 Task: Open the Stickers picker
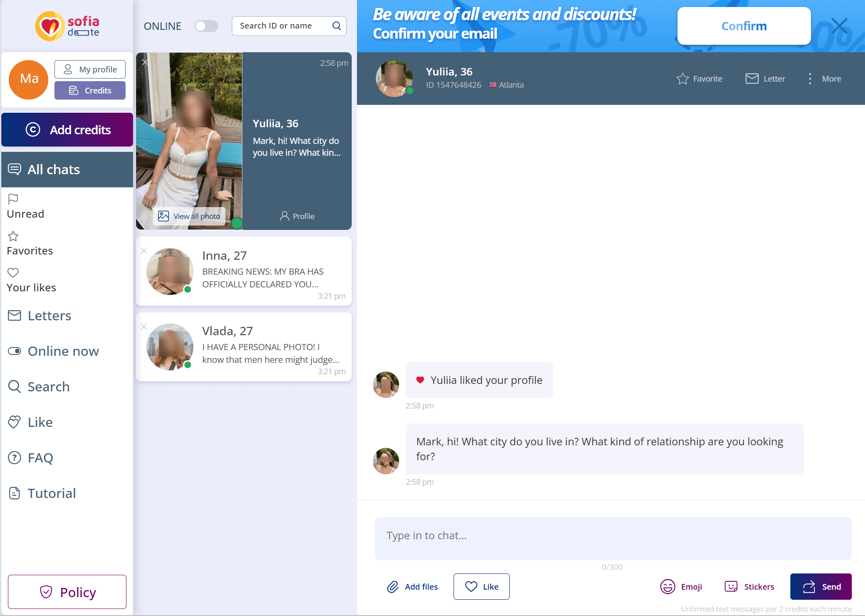tap(749, 587)
